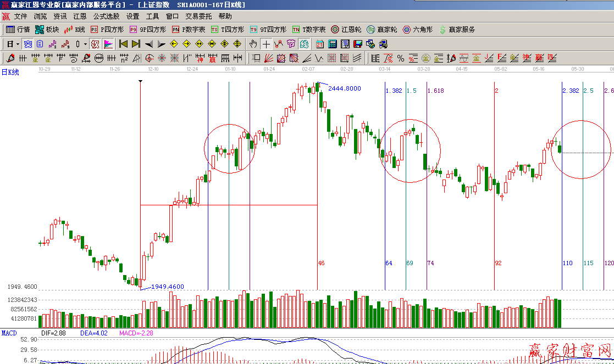614x364 pixels.
Task: Click the 赢家服务 service button
Action: 456,30
